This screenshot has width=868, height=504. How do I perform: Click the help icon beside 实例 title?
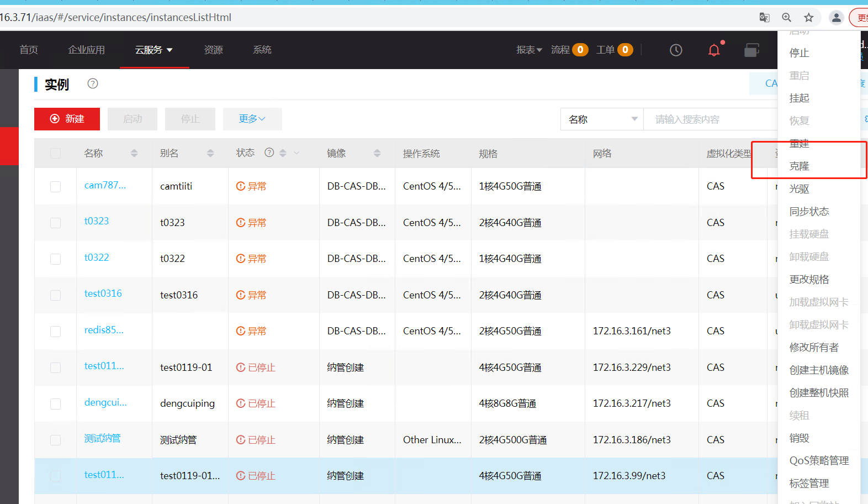[93, 83]
